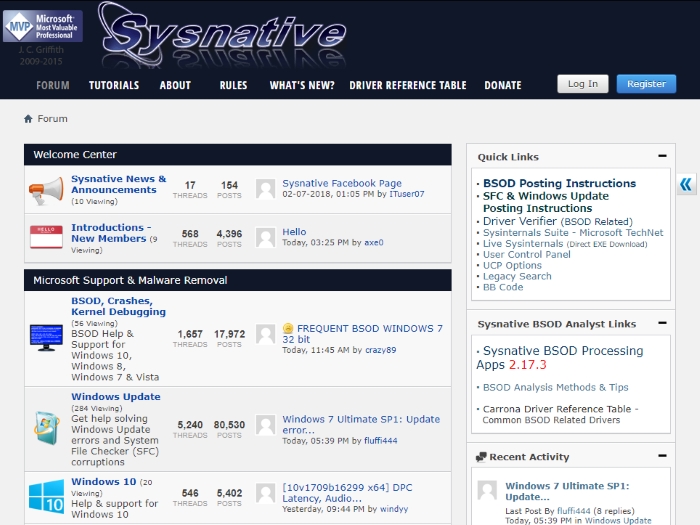Click the Log In button
Image resolution: width=700 pixels, height=525 pixels.
[x=583, y=84]
